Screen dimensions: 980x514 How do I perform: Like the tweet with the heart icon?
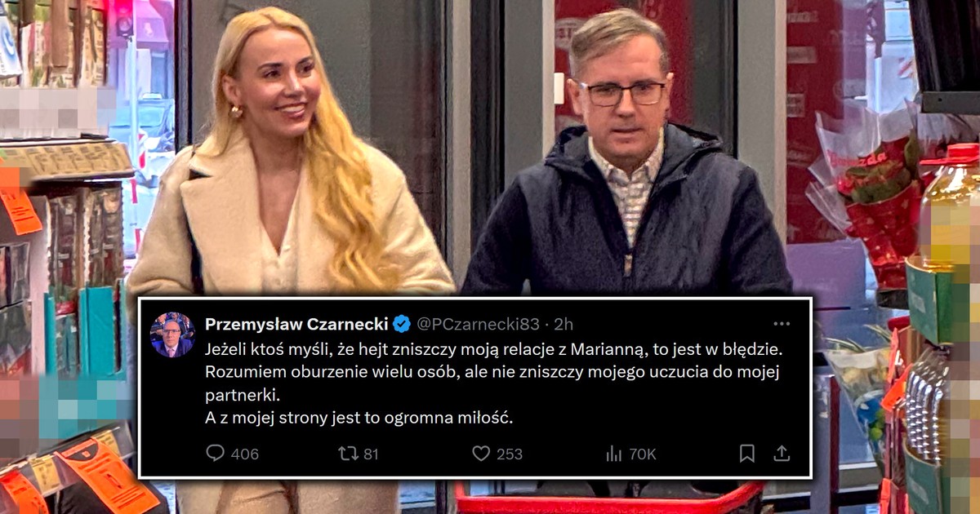(481, 454)
